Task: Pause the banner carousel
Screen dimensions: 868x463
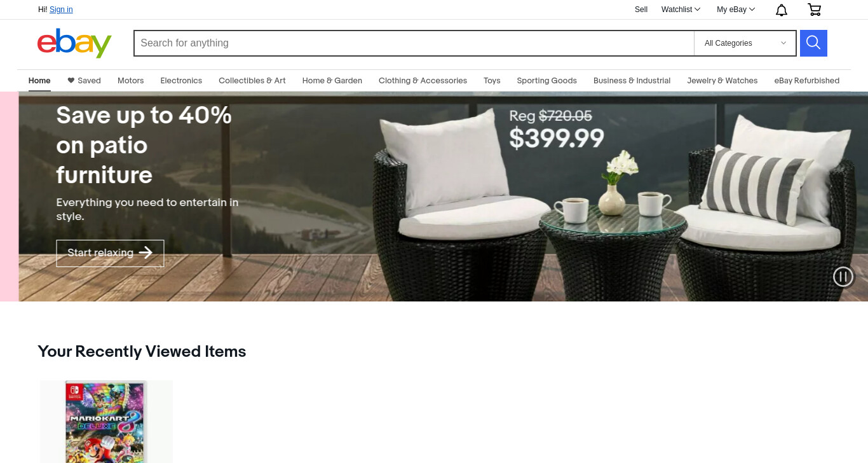Action: point(843,277)
